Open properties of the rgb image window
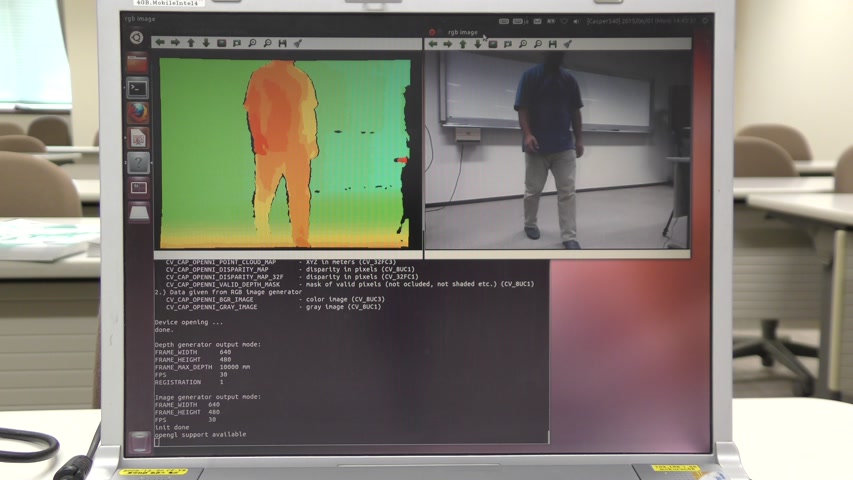Viewport: 853px width, 480px height. click(567, 44)
